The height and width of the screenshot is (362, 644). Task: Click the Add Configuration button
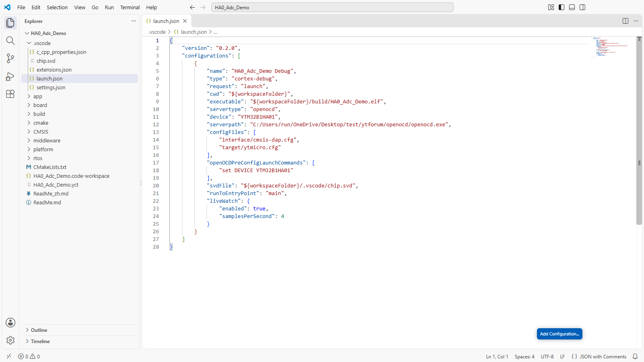click(x=559, y=334)
